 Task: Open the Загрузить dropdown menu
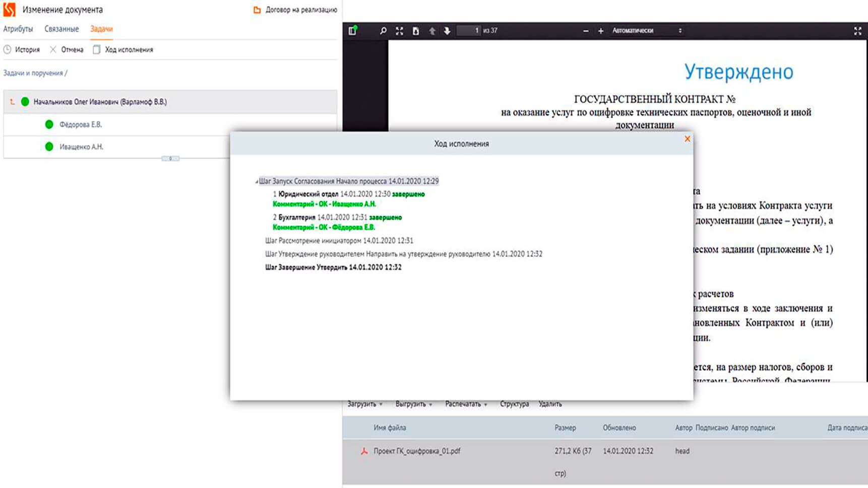tap(365, 404)
